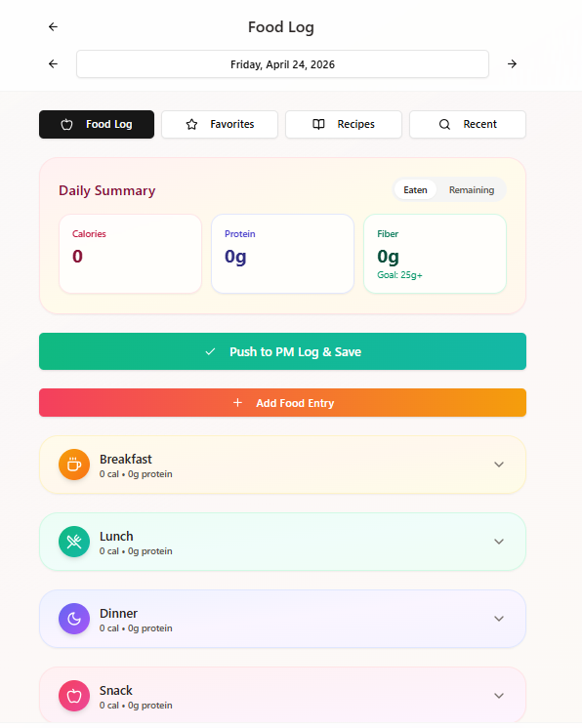Go to the previous day using left arrow

point(53,64)
